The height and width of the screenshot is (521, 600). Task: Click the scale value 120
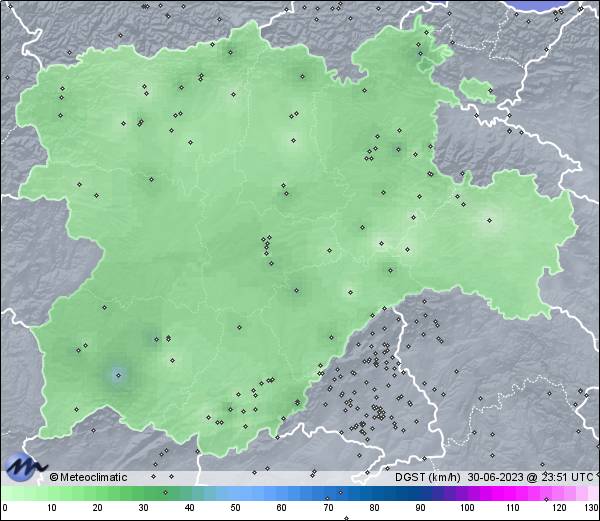[x=559, y=508]
